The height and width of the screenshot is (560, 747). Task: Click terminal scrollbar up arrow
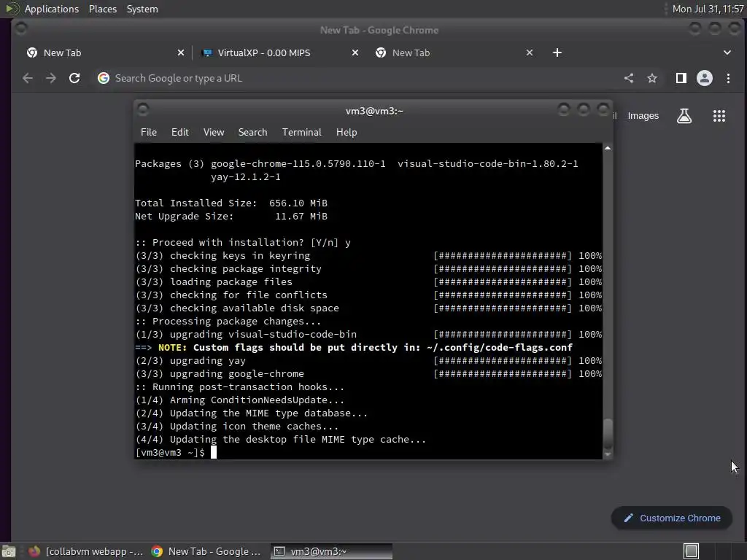[x=608, y=148]
